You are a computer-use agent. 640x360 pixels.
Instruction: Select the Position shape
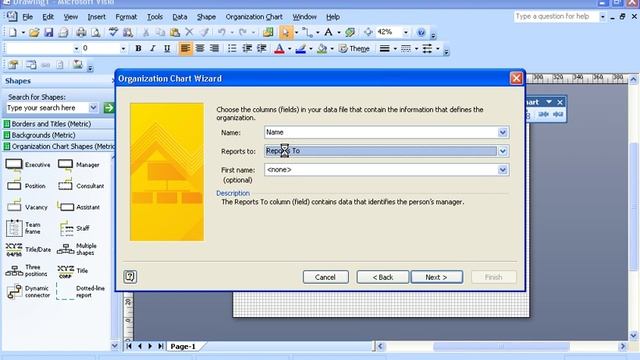(x=26, y=186)
